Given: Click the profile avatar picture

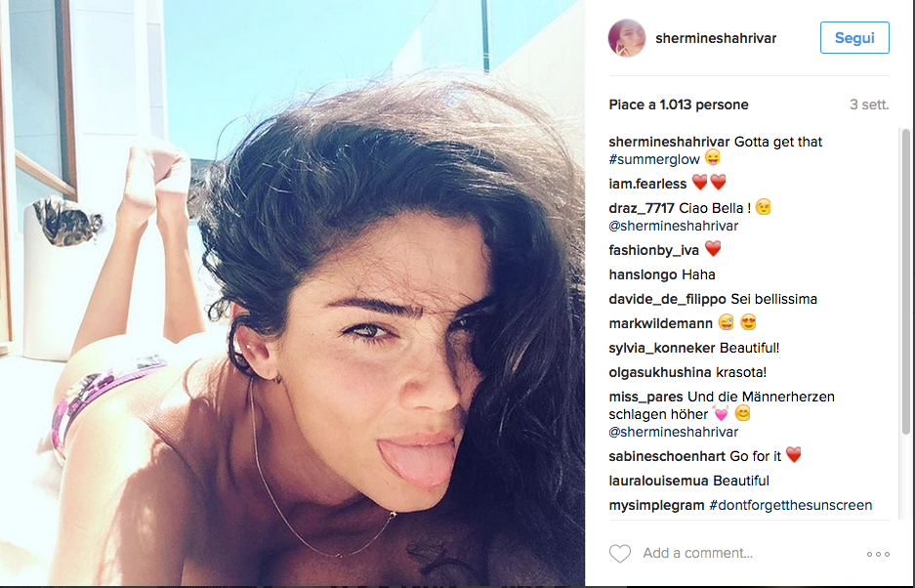Looking at the screenshot, I should point(627,38).
